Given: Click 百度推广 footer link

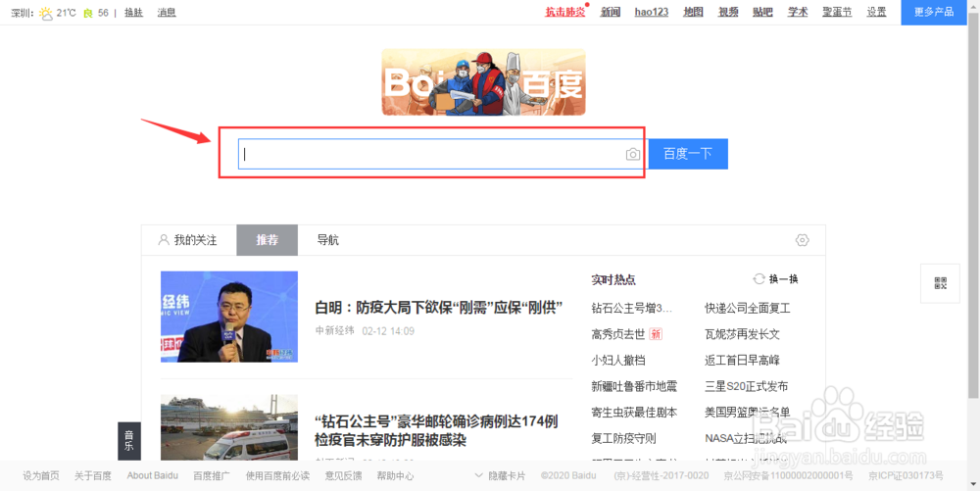Looking at the screenshot, I should click(212, 475).
